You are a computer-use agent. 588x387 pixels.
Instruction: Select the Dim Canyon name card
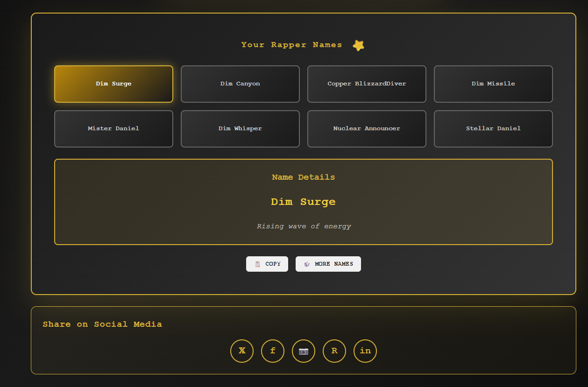pyautogui.click(x=240, y=84)
